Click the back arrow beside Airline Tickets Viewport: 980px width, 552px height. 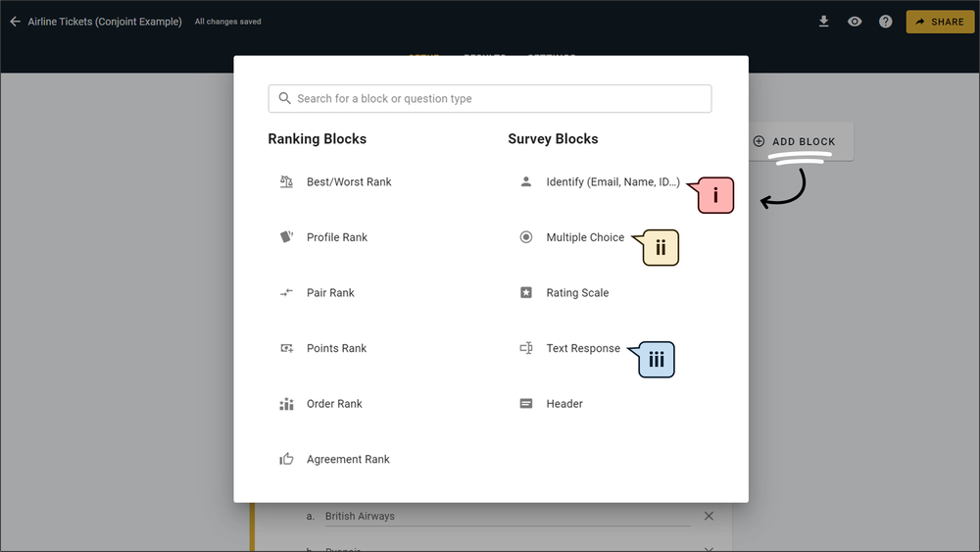point(16,22)
